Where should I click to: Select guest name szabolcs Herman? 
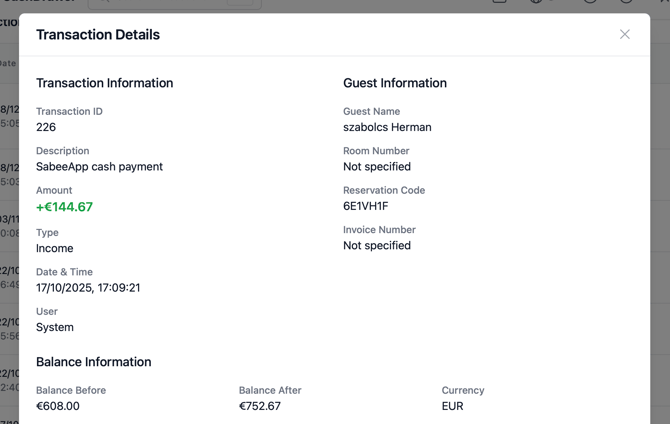[x=387, y=127]
